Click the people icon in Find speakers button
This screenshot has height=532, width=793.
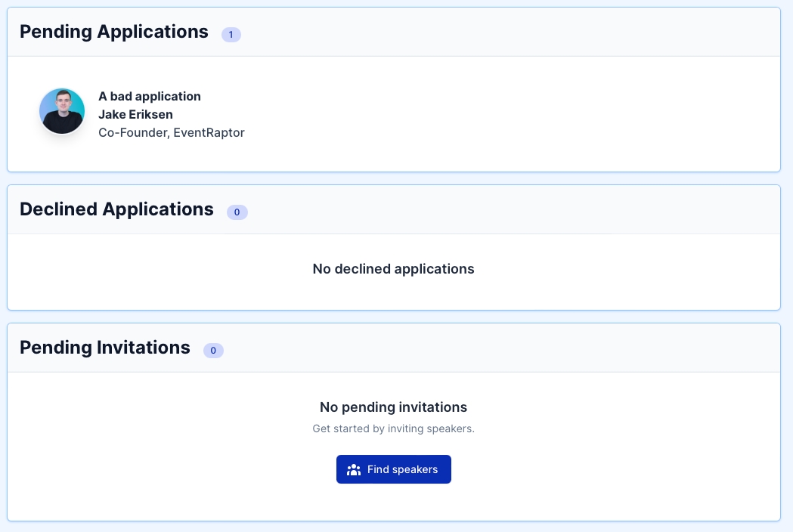pyautogui.click(x=353, y=470)
